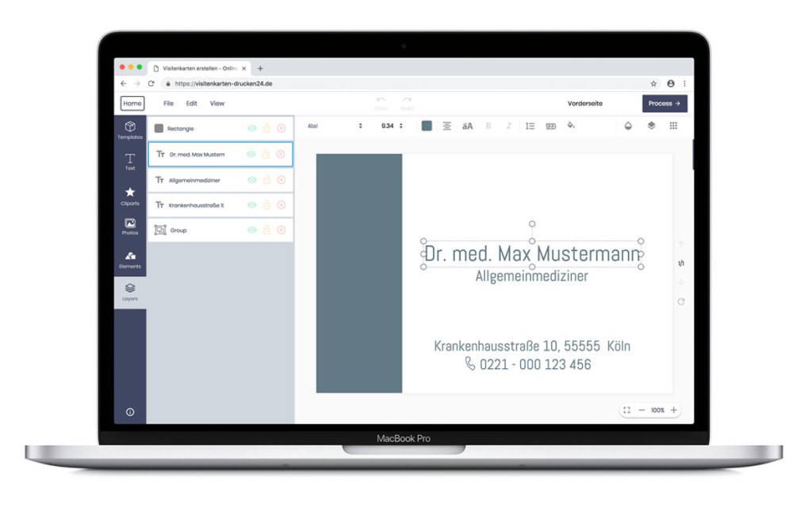Click the center text alignment icon

pos(446,126)
